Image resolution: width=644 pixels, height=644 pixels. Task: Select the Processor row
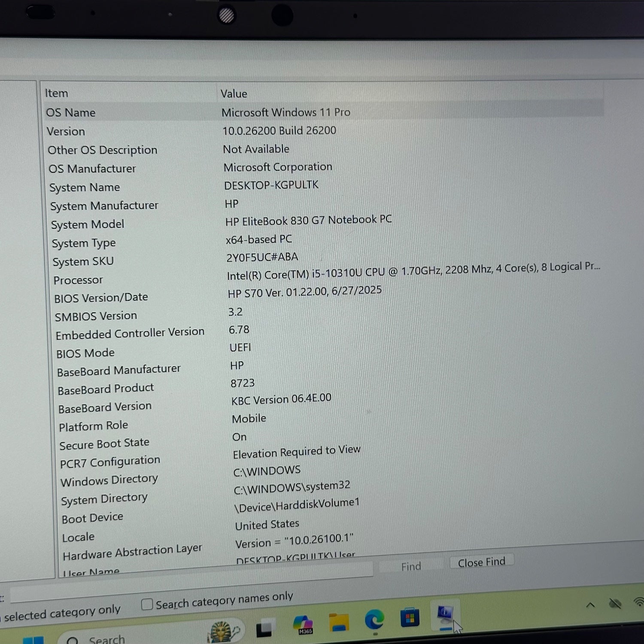point(78,280)
